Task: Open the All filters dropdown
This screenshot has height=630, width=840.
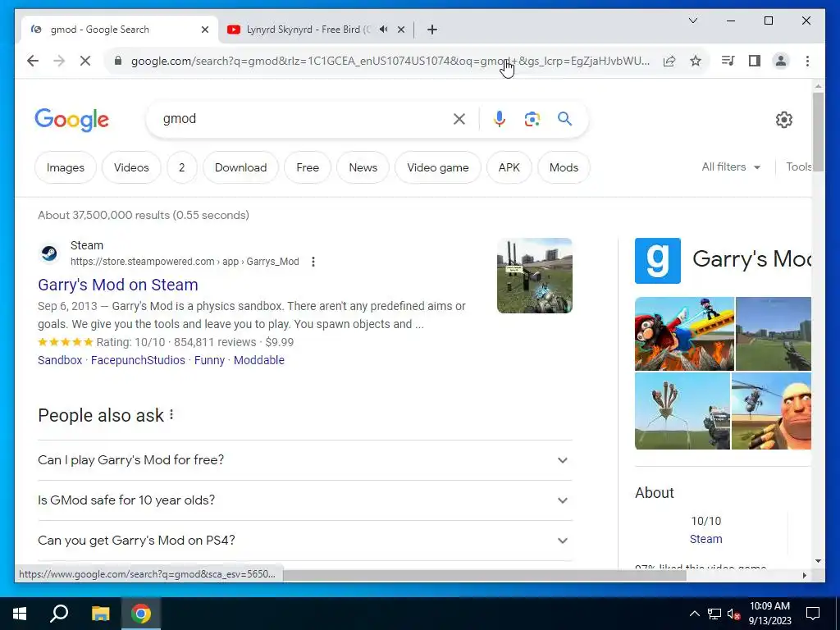Action: (x=731, y=167)
